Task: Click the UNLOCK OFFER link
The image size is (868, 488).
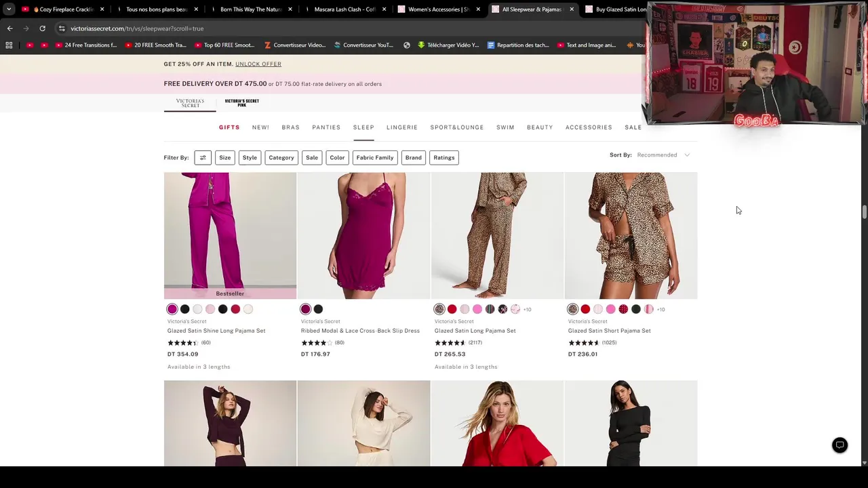Action: coord(258,64)
